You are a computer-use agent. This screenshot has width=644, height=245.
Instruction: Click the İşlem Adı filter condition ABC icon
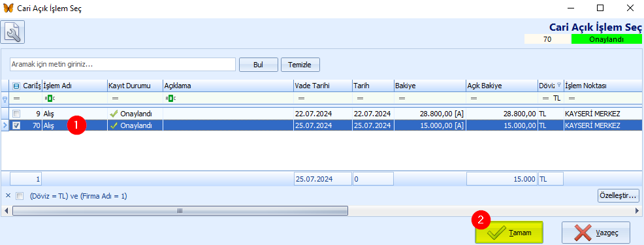48,99
